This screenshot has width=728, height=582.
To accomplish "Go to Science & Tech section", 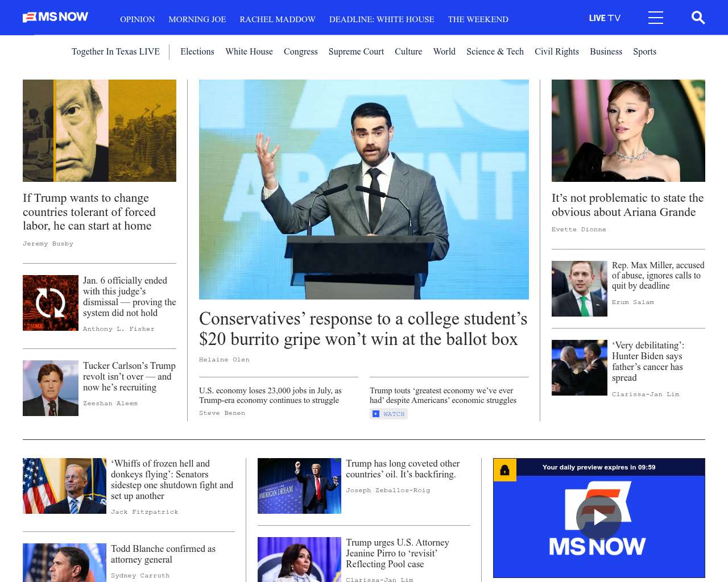I will [x=495, y=52].
